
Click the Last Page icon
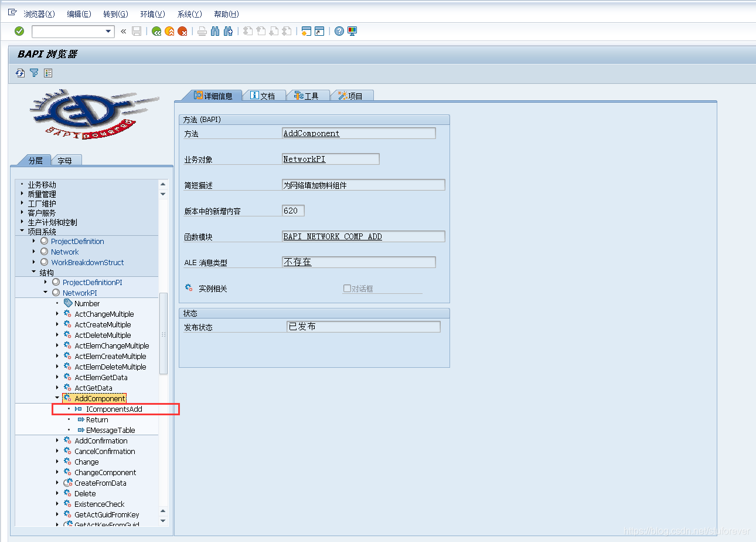click(287, 31)
